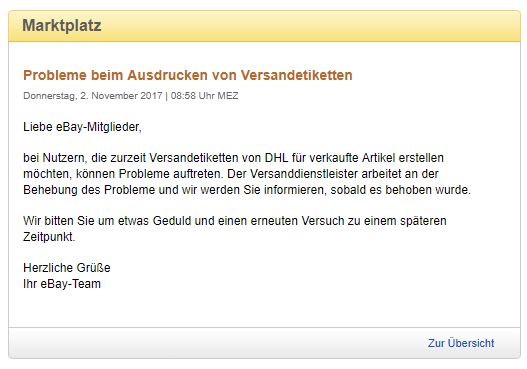527x369 pixels.
Task: Click the Marktplatz header title
Action: tap(62, 26)
